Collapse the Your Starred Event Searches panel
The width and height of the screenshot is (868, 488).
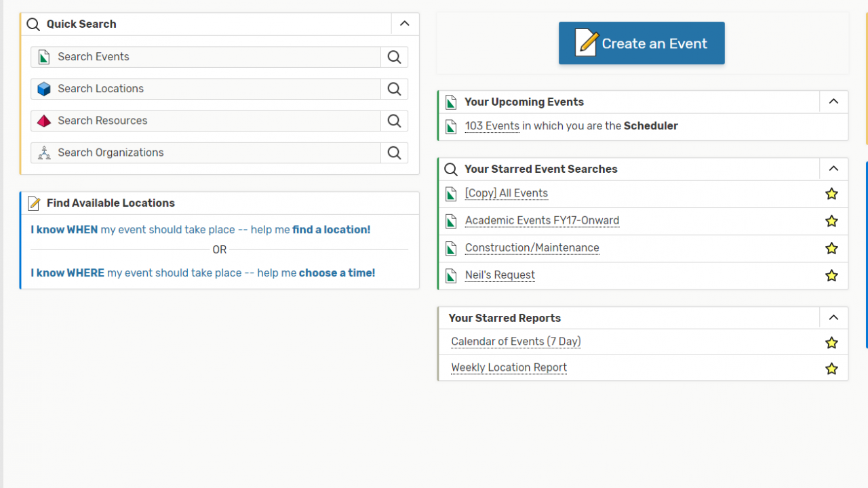(x=833, y=169)
